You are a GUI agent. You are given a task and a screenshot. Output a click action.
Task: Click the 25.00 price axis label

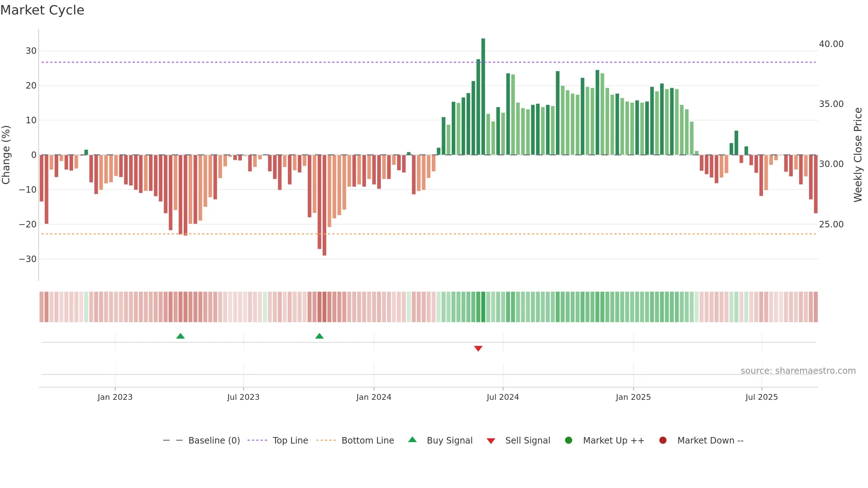coord(831,224)
